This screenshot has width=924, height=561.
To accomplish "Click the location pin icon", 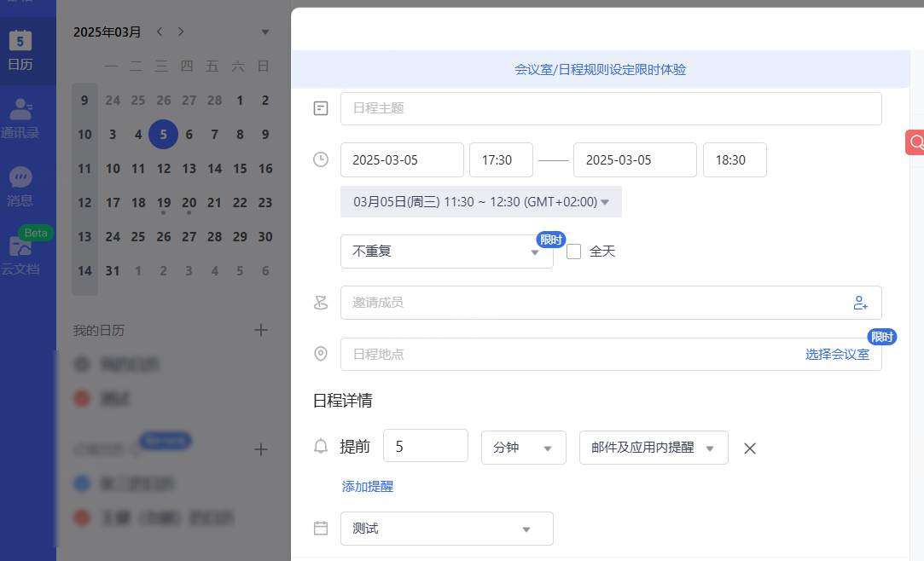I will click(321, 354).
